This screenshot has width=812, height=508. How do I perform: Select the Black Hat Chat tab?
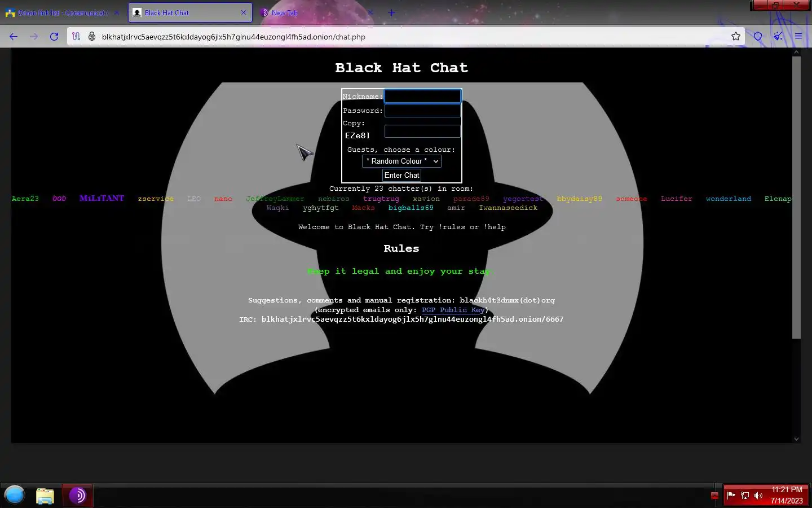pyautogui.click(x=190, y=12)
